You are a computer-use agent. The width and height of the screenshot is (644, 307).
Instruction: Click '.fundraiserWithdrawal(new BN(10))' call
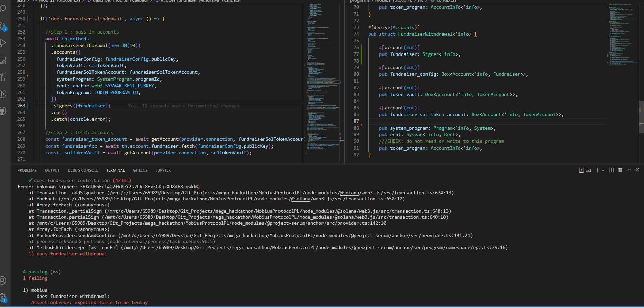point(96,45)
